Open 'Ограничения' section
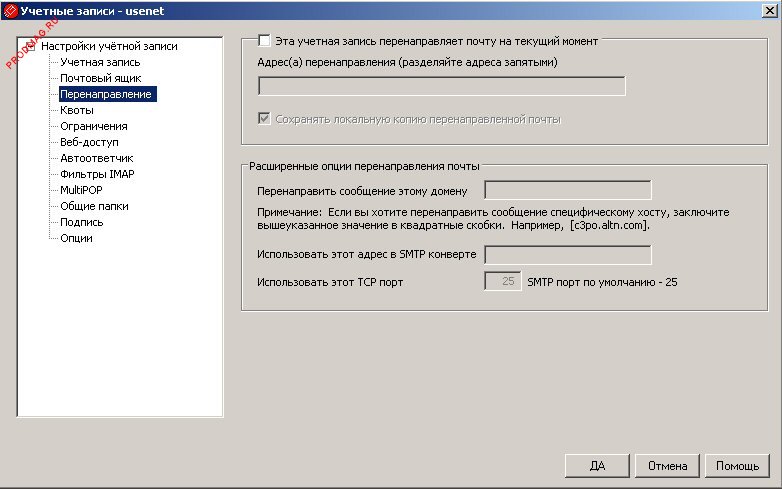The image size is (782, 489). (93, 126)
